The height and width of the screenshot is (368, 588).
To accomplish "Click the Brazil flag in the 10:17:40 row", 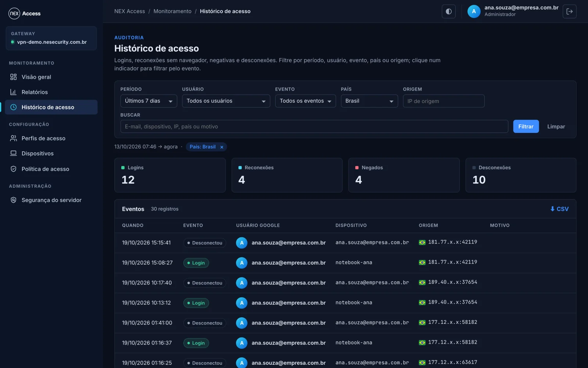I will (422, 282).
